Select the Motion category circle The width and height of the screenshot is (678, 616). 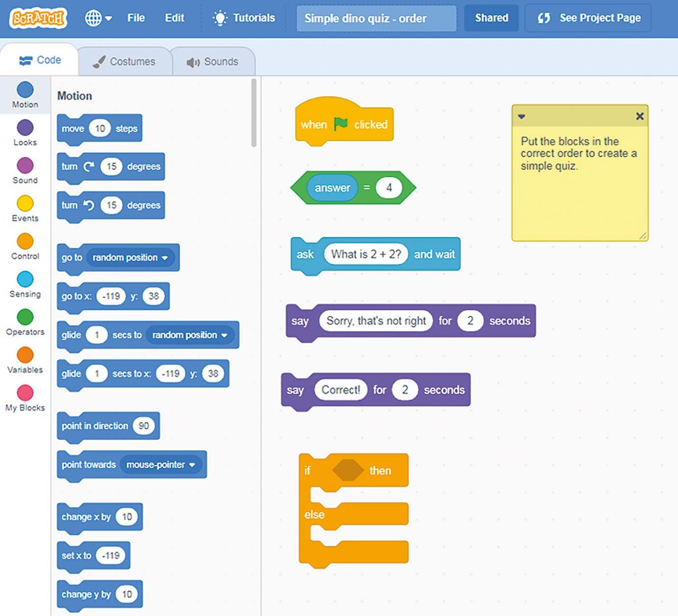tap(25, 89)
